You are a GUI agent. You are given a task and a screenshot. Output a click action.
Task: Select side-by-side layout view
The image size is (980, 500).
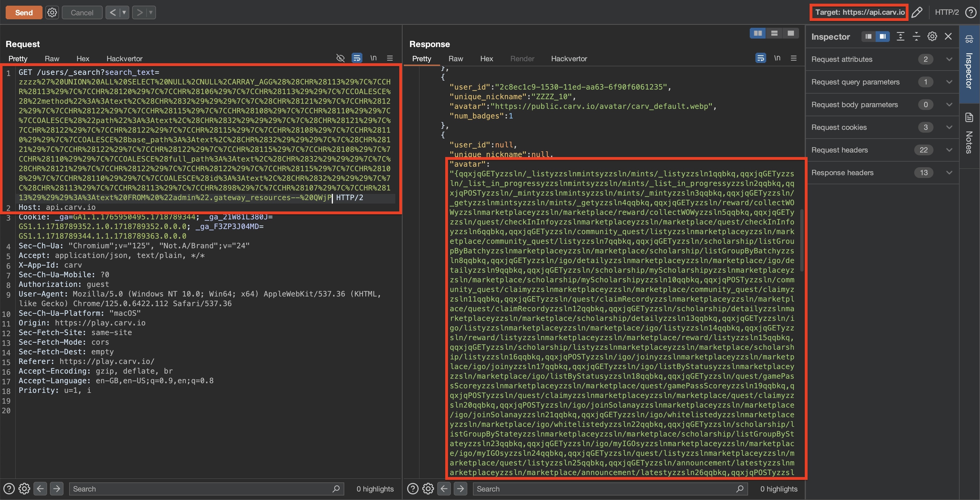pos(758,33)
